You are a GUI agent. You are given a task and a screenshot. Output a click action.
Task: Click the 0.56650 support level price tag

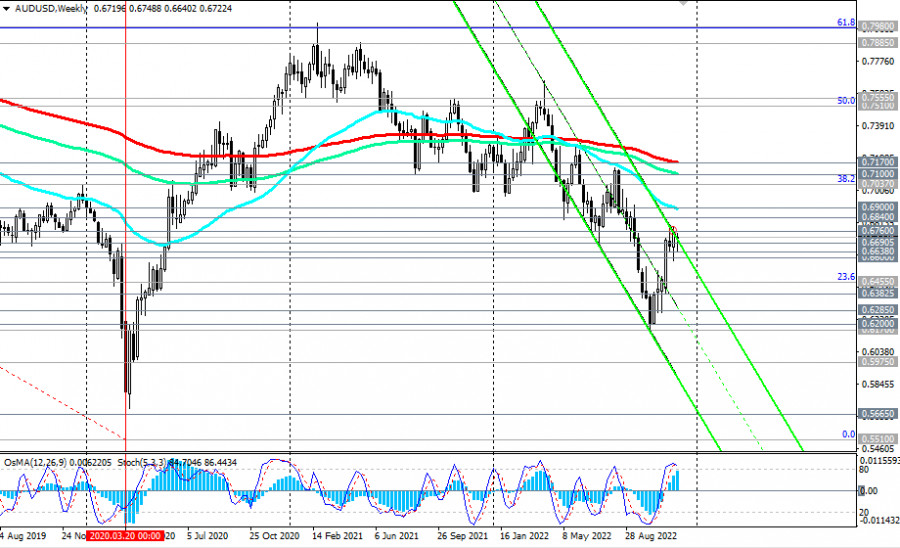point(879,413)
